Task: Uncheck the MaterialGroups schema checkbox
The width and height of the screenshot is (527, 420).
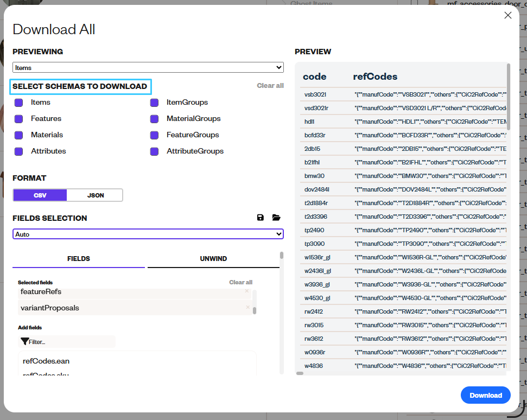Action: pyautogui.click(x=154, y=119)
